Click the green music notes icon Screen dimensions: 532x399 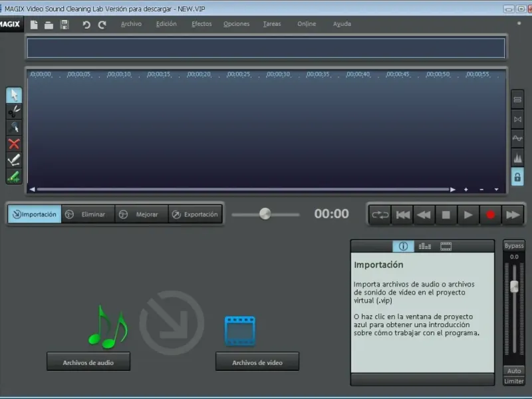click(x=108, y=327)
